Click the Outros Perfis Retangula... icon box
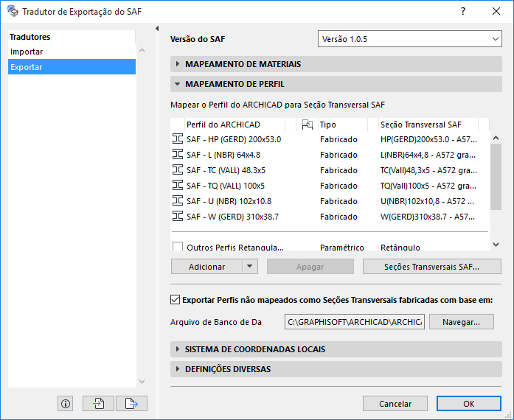The image size is (514, 420). 178,246
